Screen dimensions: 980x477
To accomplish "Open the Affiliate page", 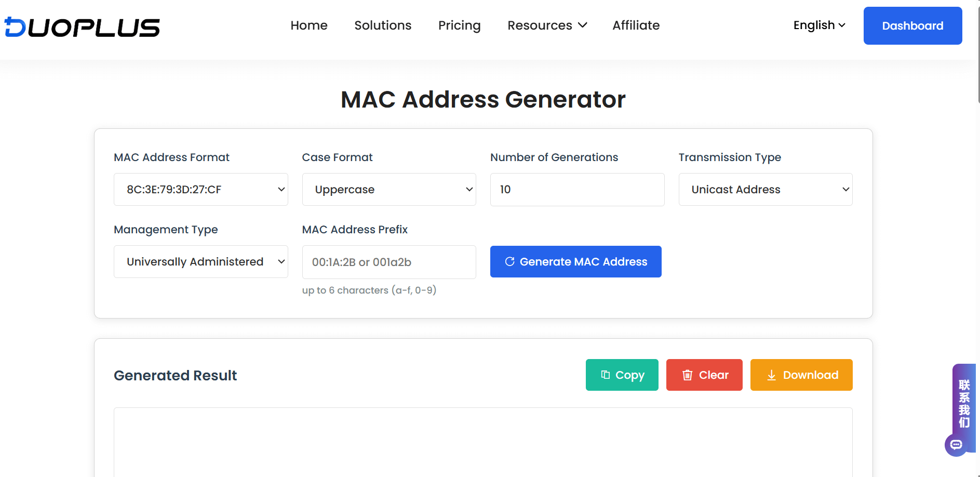I will [636, 25].
